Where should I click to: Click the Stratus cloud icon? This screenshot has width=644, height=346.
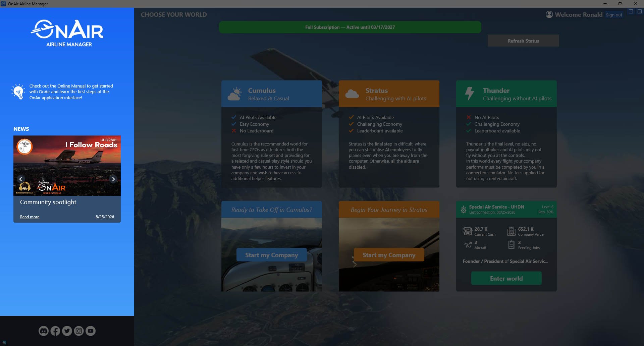pyautogui.click(x=352, y=94)
